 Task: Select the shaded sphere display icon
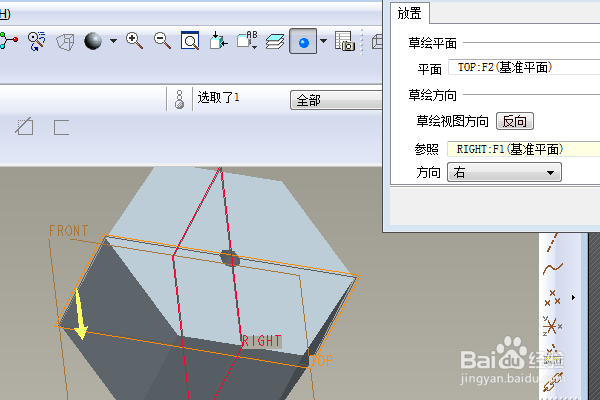[x=93, y=41]
